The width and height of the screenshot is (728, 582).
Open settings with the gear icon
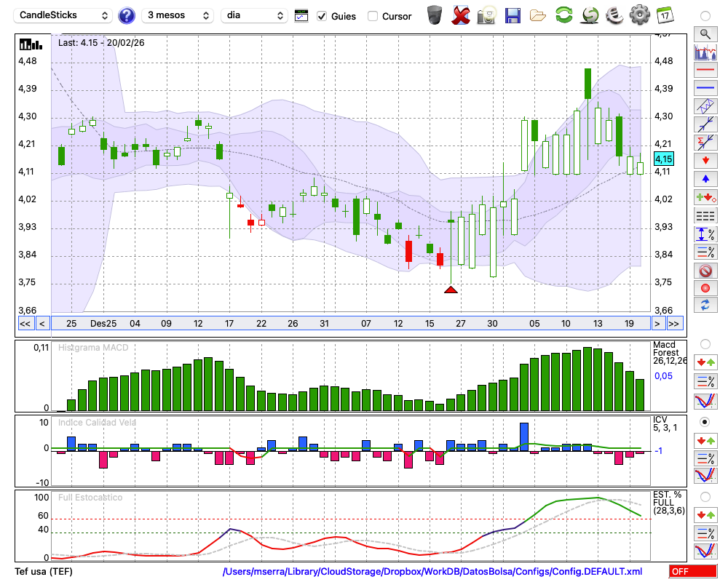tap(639, 15)
